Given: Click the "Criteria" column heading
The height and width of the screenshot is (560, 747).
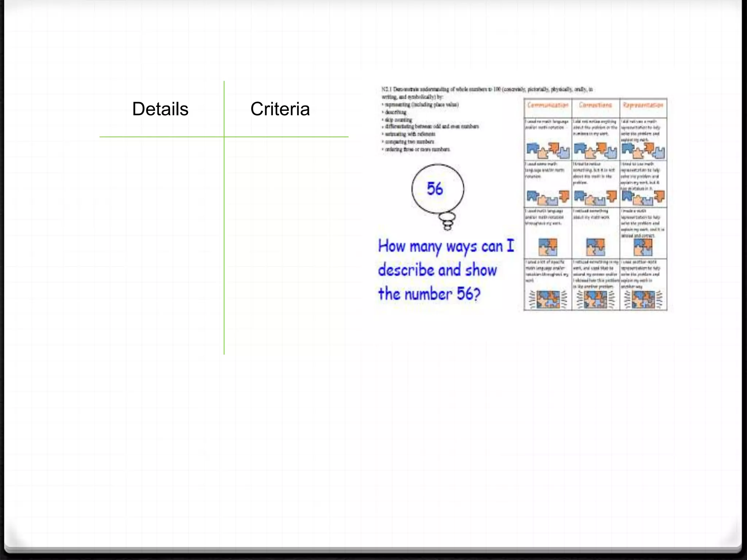Looking at the screenshot, I should click(280, 109).
